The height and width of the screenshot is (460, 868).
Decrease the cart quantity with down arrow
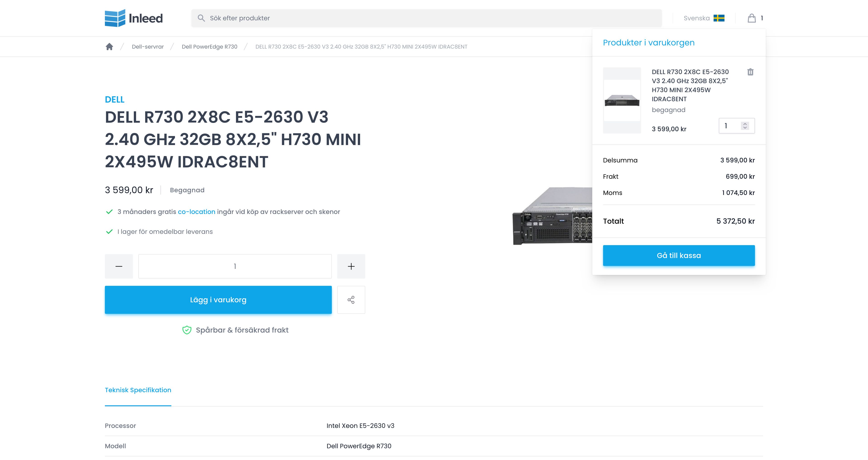[745, 128]
